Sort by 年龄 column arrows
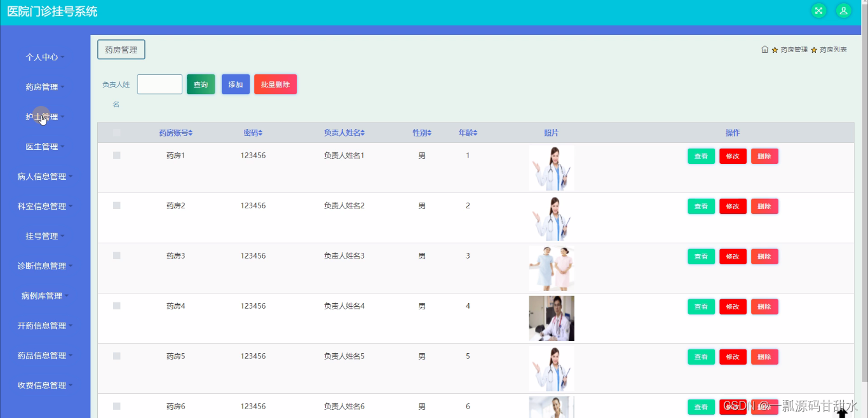The height and width of the screenshot is (418, 868). 475,133
